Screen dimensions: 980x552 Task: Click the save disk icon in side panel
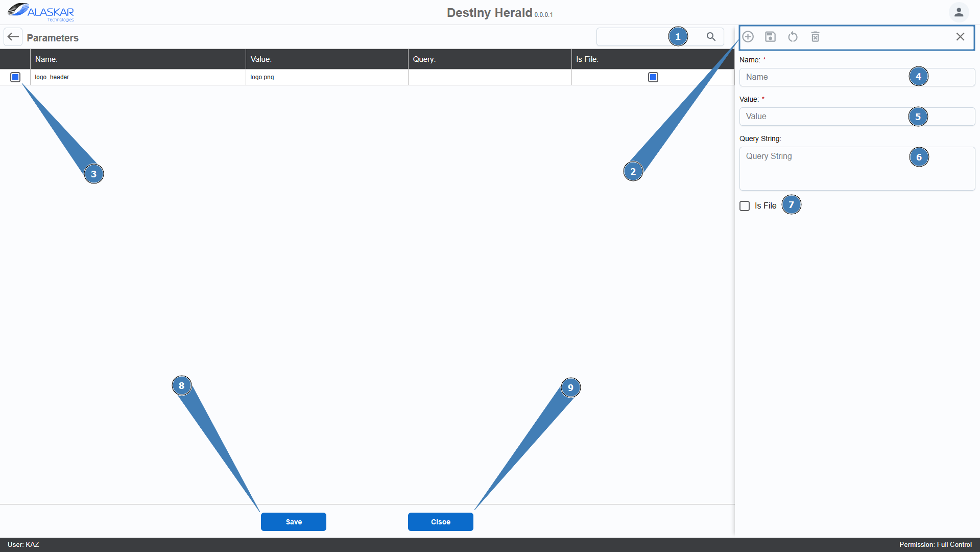point(771,37)
